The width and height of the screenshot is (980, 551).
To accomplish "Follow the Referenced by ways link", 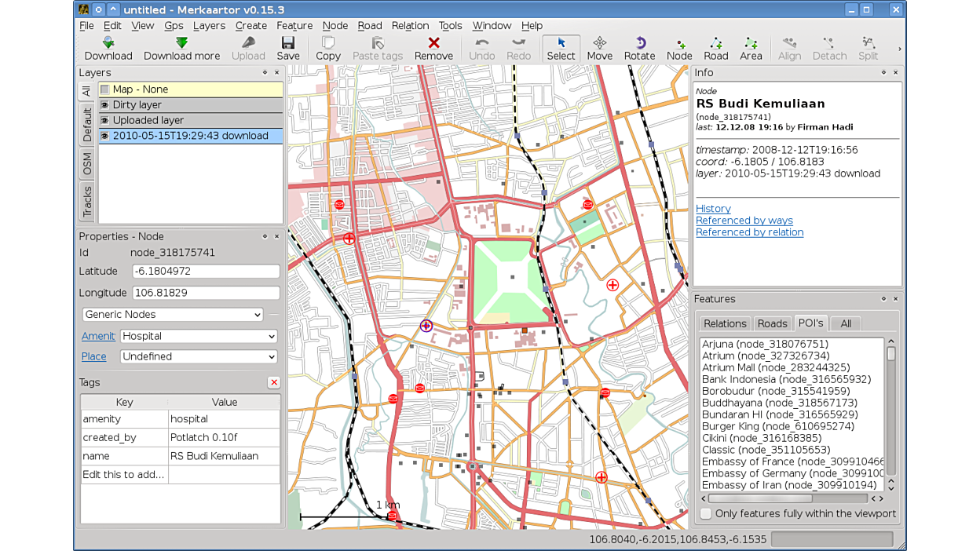I will (x=744, y=221).
